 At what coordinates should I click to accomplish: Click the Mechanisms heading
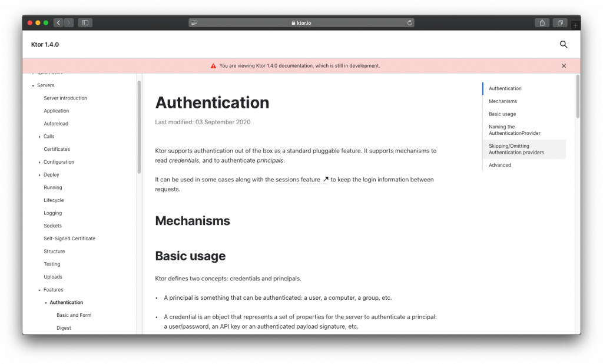click(x=193, y=221)
